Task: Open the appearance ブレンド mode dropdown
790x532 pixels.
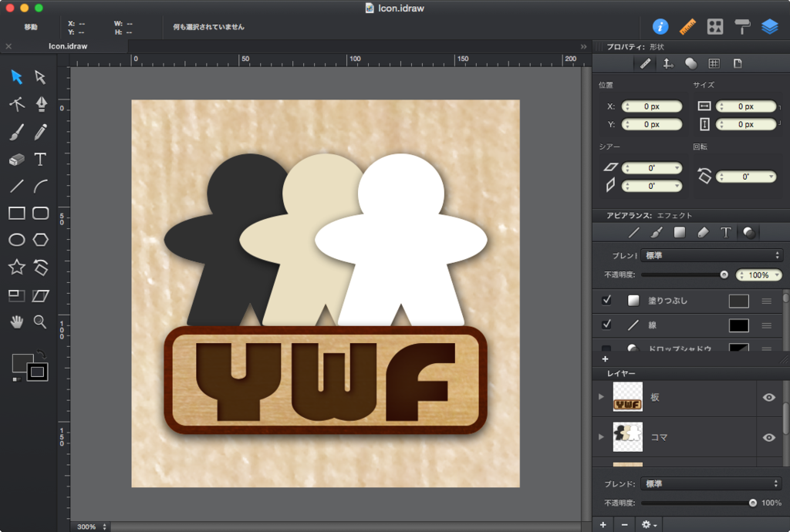Action: tap(711, 255)
